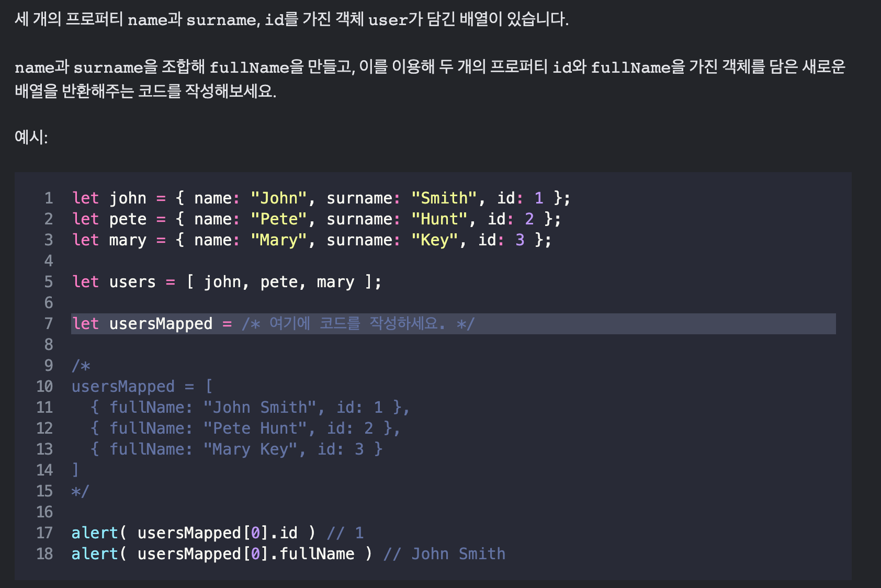881x588 pixels.
Task: Click the users array declaration on line 5
Action: coord(225,281)
